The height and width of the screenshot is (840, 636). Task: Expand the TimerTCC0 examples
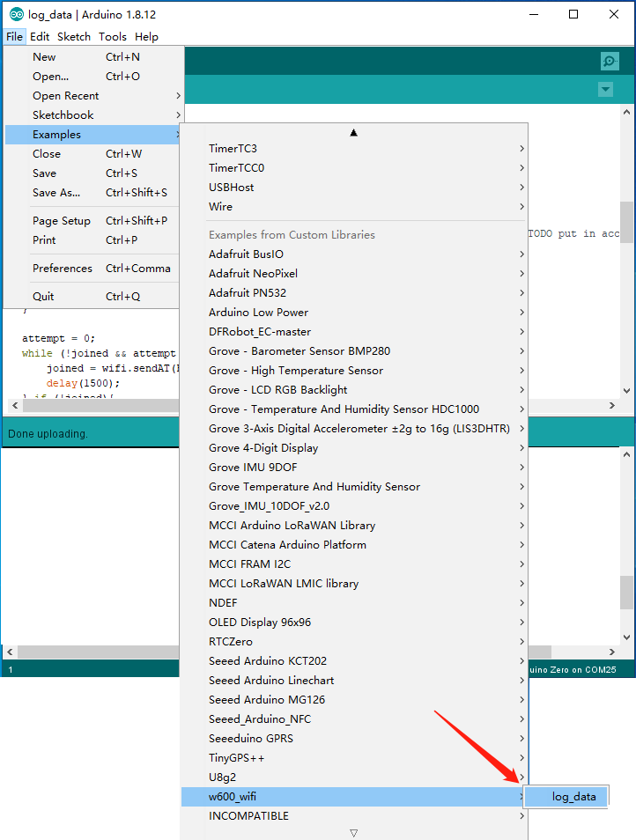point(354,167)
